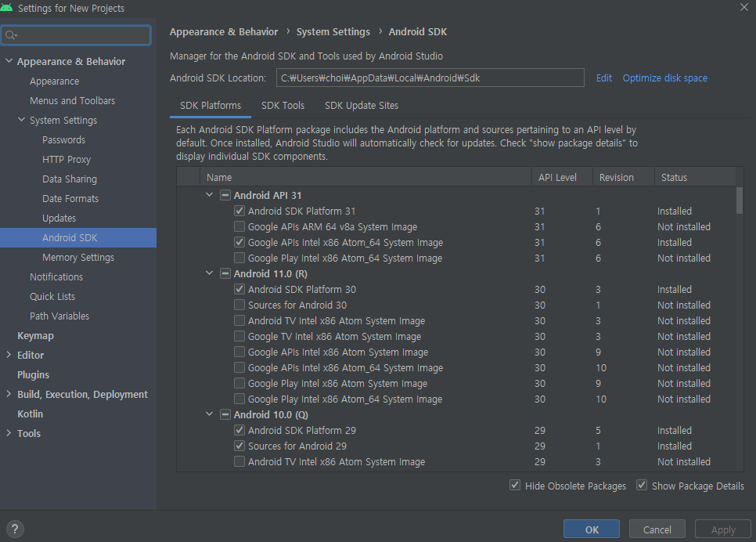Toggle Hide Obsolete Packages checkbox
756x542 pixels.
click(x=515, y=485)
